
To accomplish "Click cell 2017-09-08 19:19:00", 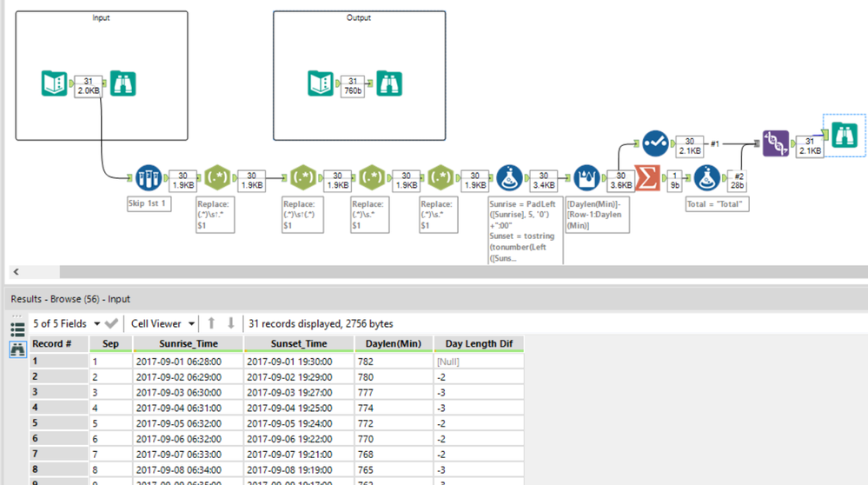I will click(x=299, y=470).
